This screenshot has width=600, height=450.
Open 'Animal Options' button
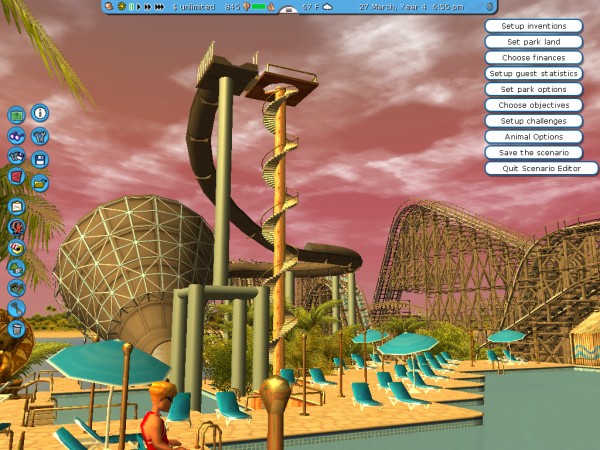click(534, 137)
